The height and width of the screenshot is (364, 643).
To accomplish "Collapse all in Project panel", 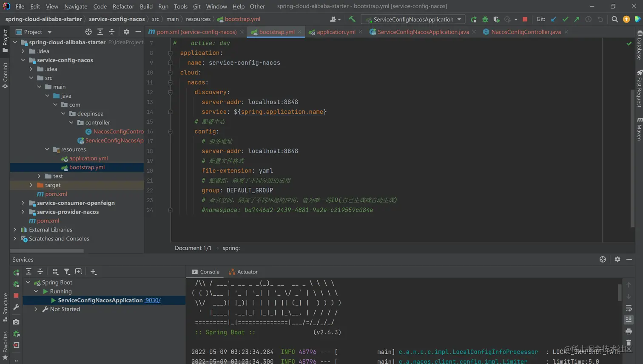I will (x=112, y=32).
